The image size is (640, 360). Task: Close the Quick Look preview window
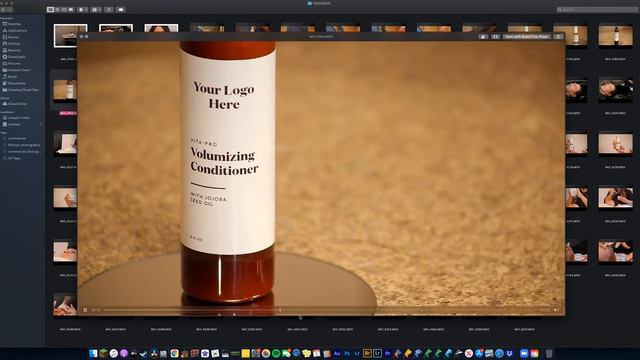click(x=81, y=36)
